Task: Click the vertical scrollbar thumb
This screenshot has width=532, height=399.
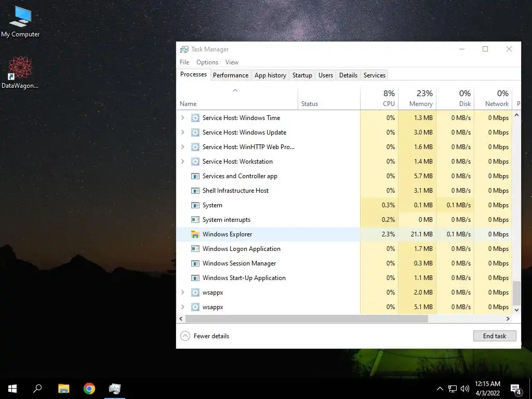Action: point(516,293)
